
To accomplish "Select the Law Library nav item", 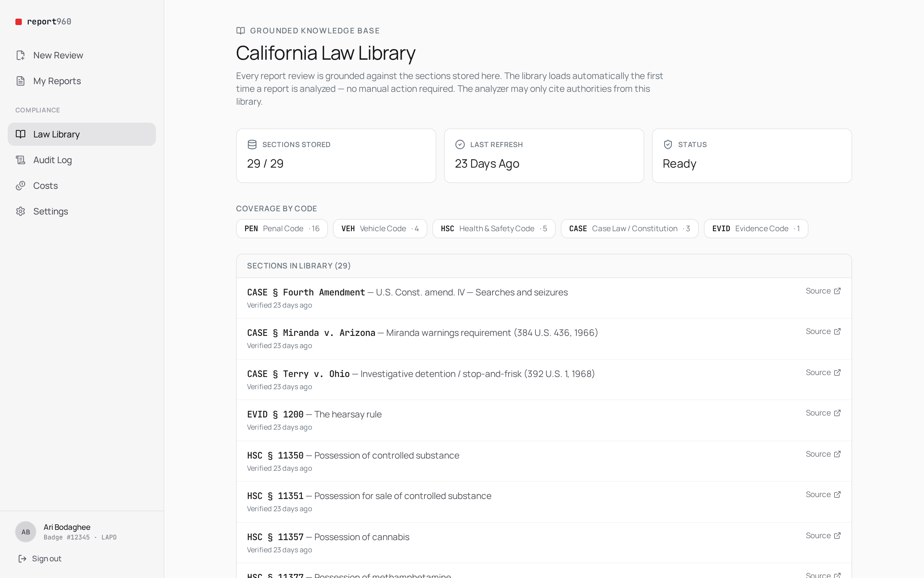I will [82, 134].
